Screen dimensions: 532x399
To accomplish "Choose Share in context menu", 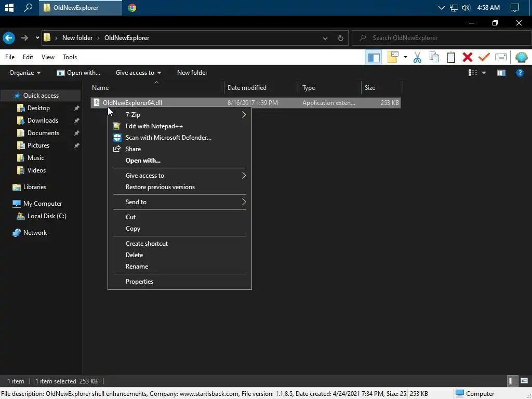I will (179, 149).
